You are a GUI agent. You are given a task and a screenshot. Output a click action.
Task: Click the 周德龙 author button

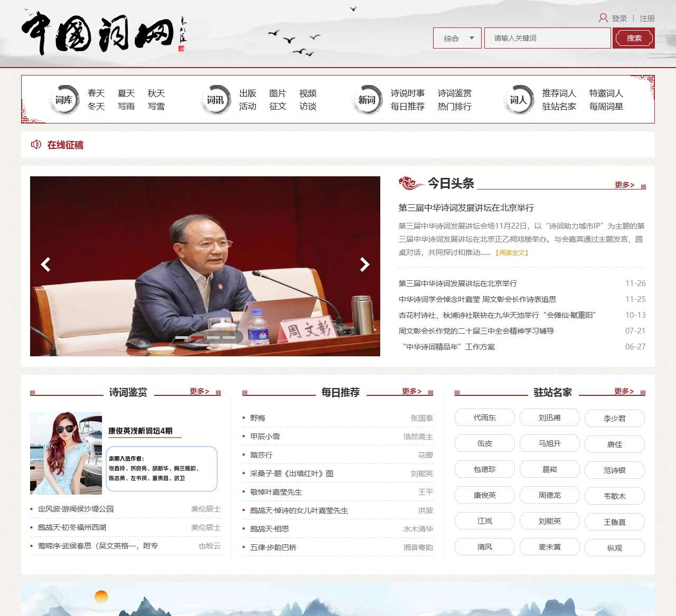550,495
